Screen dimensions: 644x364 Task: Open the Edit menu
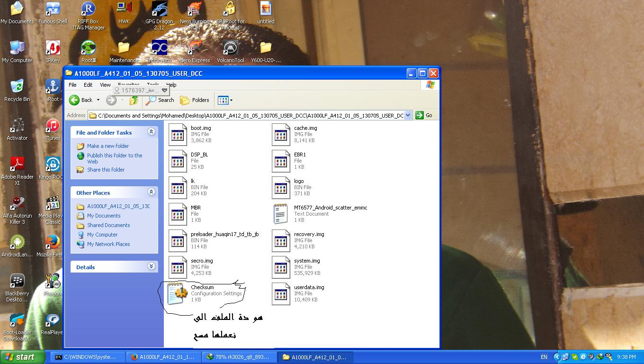pyautogui.click(x=88, y=85)
